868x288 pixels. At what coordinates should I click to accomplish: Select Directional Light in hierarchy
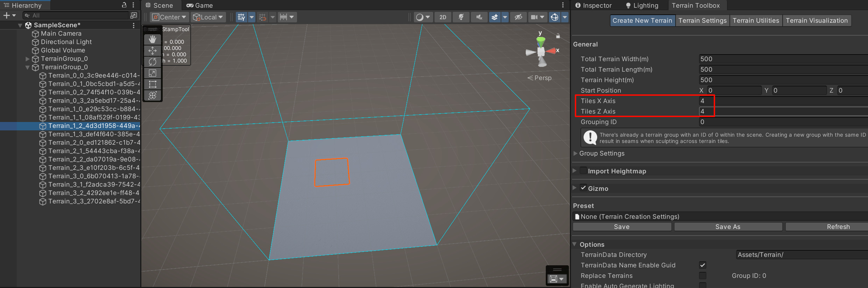click(66, 42)
